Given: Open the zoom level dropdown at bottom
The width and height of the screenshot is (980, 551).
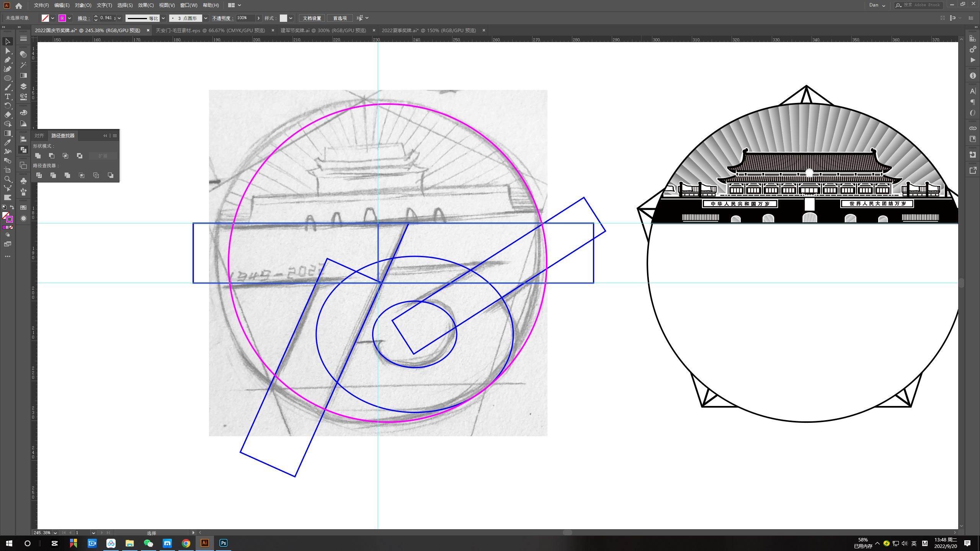Looking at the screenshot, I should (55, 533).
